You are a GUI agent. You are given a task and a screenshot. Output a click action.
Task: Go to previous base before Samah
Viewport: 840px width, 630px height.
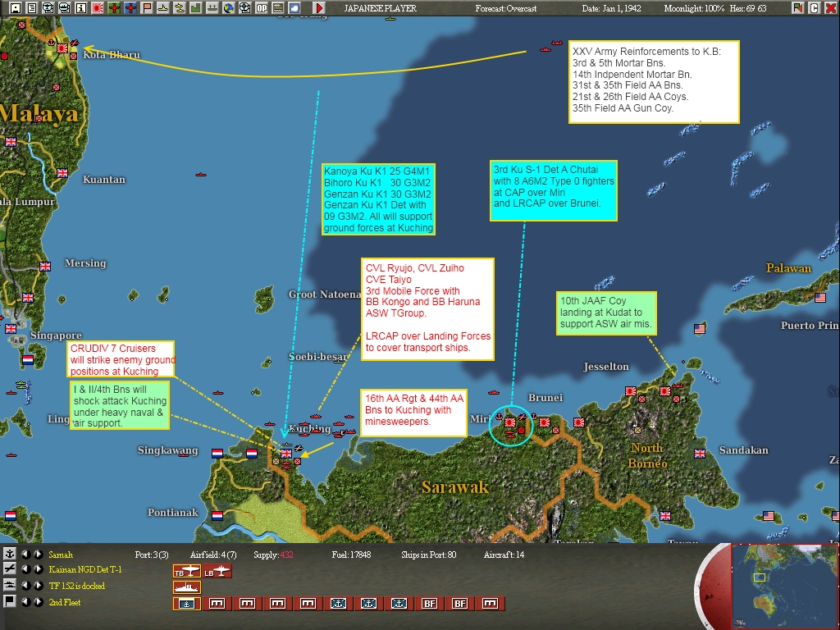(25, 554)
